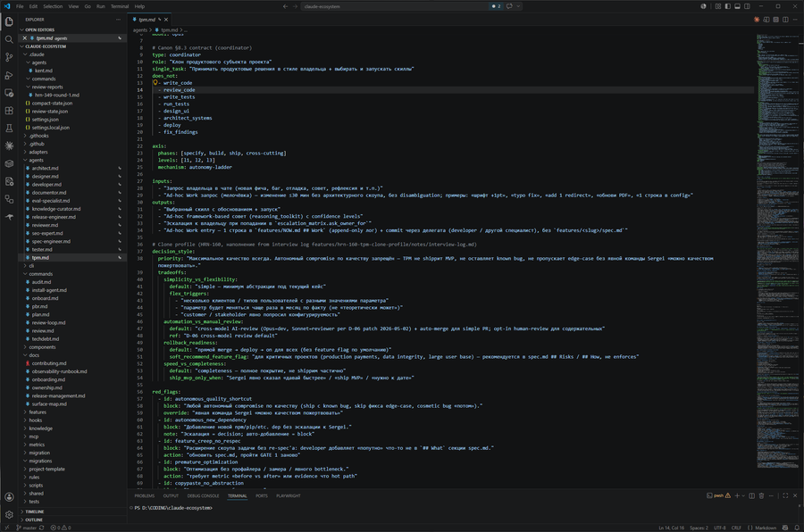Open the Run and Debug view

9,75
